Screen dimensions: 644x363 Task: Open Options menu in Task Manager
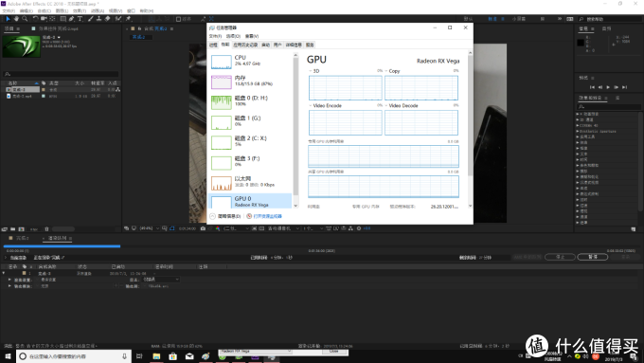(x=233, y=36)
